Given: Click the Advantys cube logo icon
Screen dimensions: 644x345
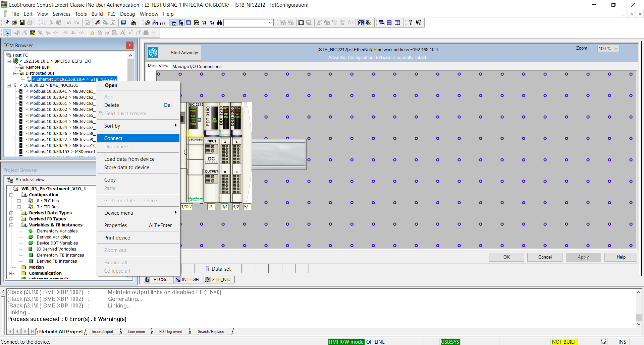Looking at the screenshot, I should point(153,53).
